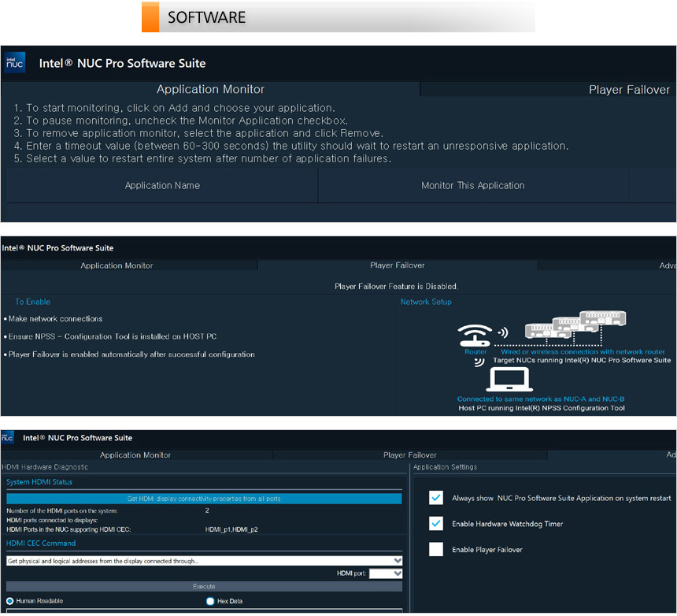Toggle Enable Hardware Watchdog Timer checkbox
The image size is (677, 616).
[436, 524]
